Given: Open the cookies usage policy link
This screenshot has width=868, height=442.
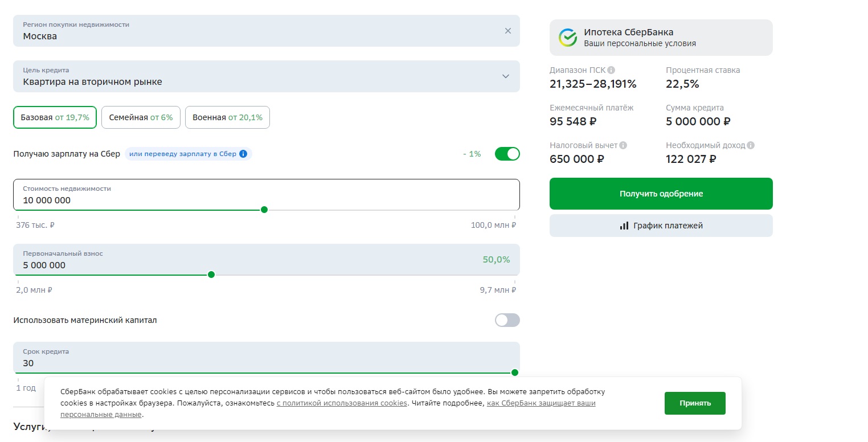Looking at the screenshot, I should [342, 403].
